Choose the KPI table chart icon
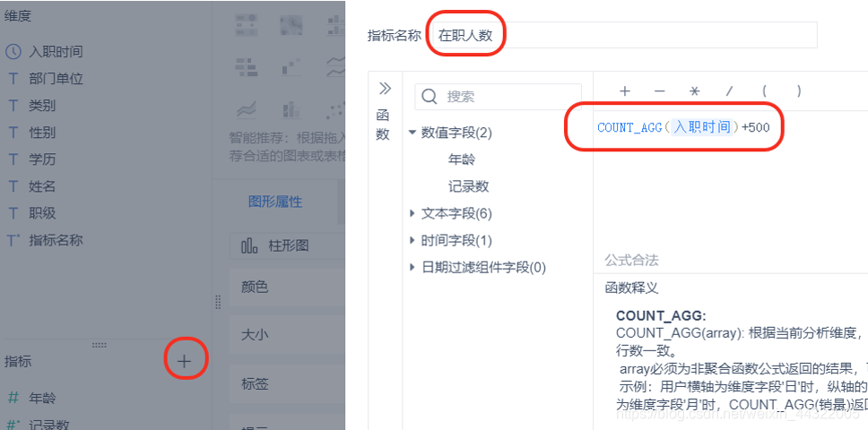Image resolution: width=868 pixels, height=430 pixels. (245, 24)
